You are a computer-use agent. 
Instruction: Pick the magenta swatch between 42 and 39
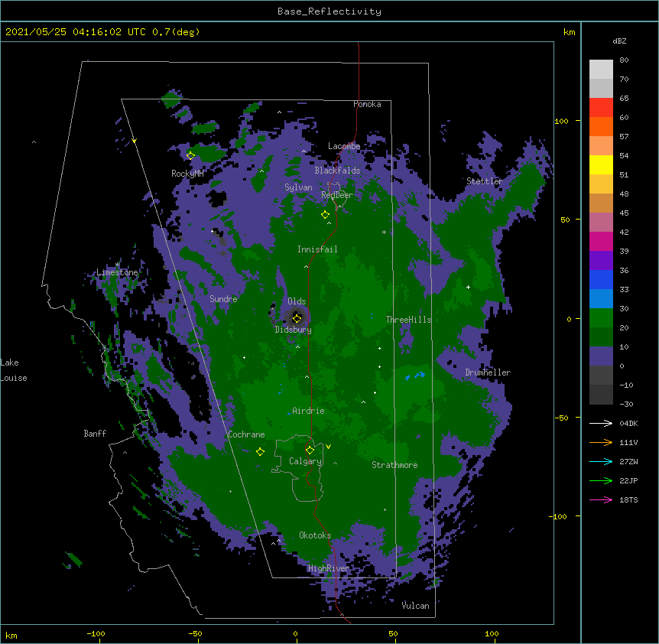tap(601, 241)
